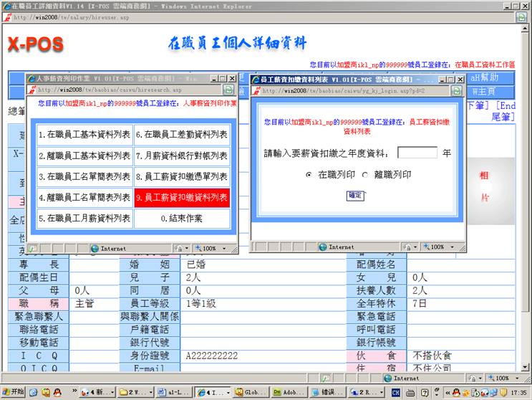Click the X-POS logo
Viewport: 532px width, 400px height.
(36, 44)
